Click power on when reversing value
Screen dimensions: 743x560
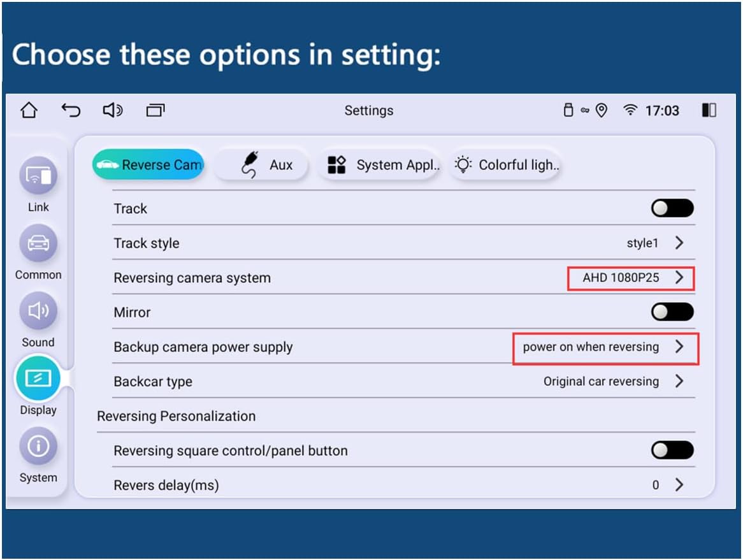[x=591, y=347]
